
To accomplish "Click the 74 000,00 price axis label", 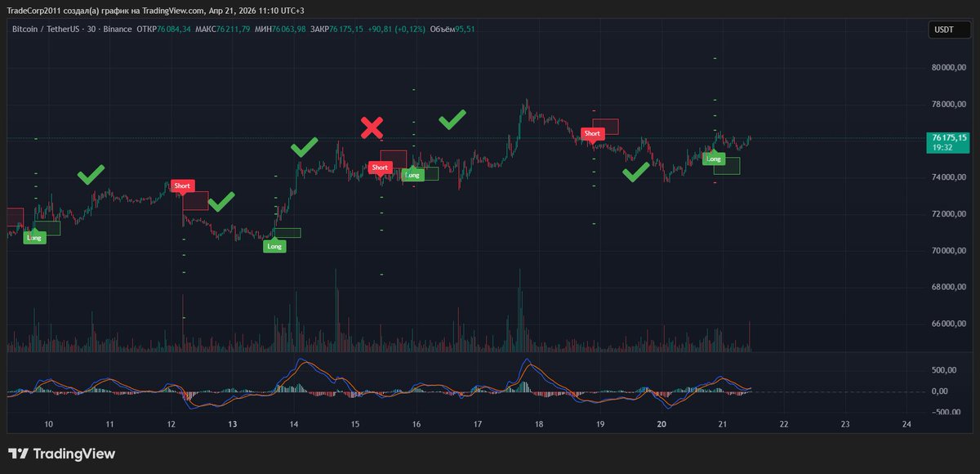I will pos(949,177).
